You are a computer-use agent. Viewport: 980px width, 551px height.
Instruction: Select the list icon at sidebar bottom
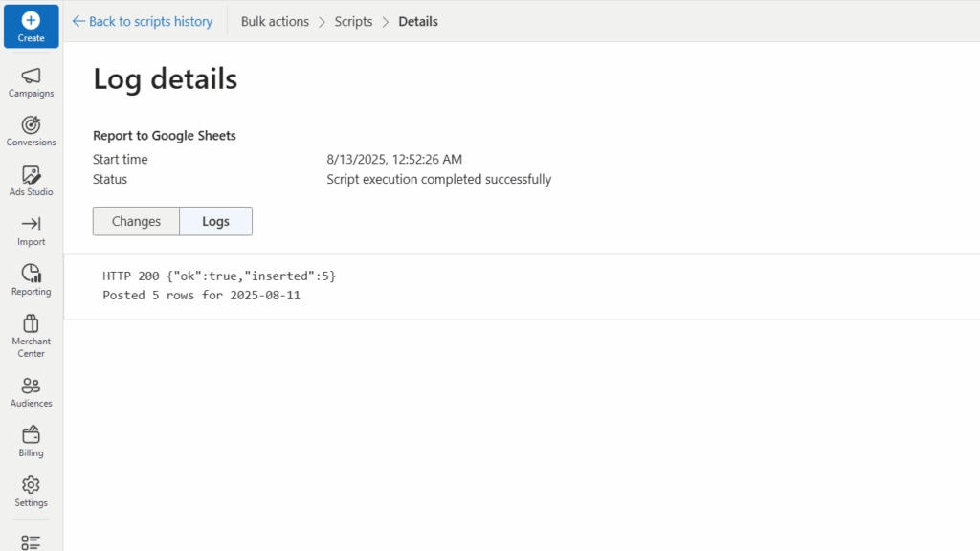(x=31, y=540)
